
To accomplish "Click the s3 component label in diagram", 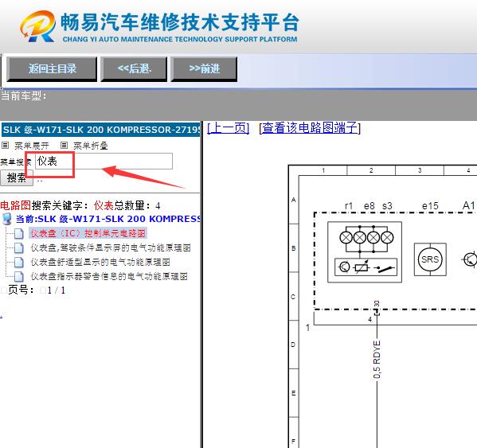I will [387, 206].
